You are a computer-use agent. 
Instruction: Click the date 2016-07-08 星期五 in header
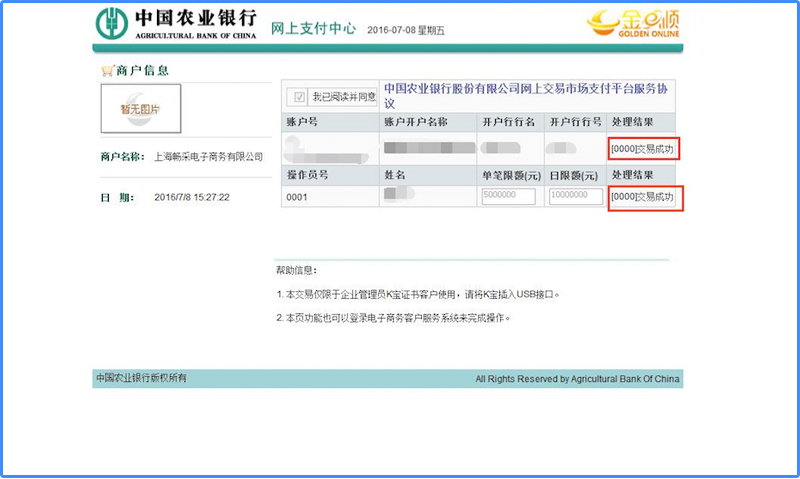tap(406, 31)
